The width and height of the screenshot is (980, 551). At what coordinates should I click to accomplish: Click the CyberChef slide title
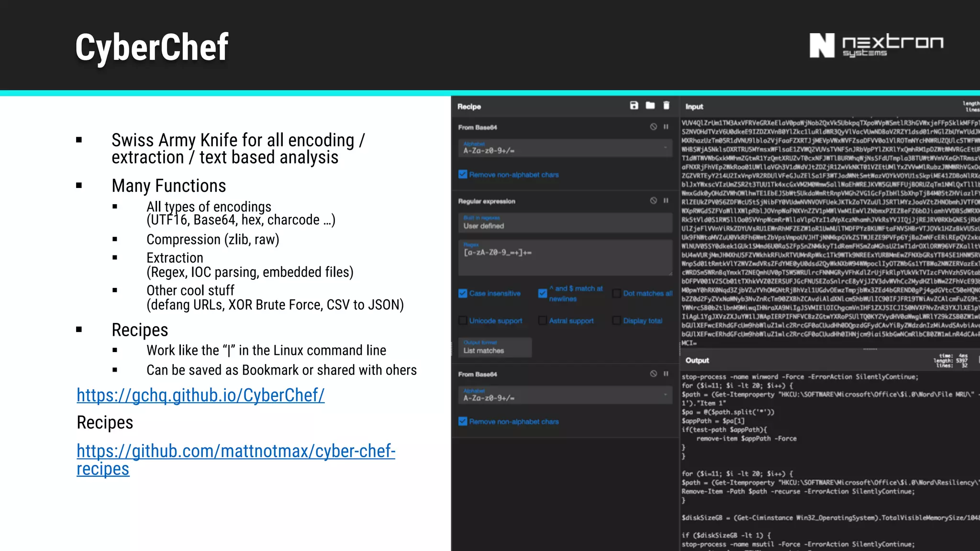coord(152,47)
